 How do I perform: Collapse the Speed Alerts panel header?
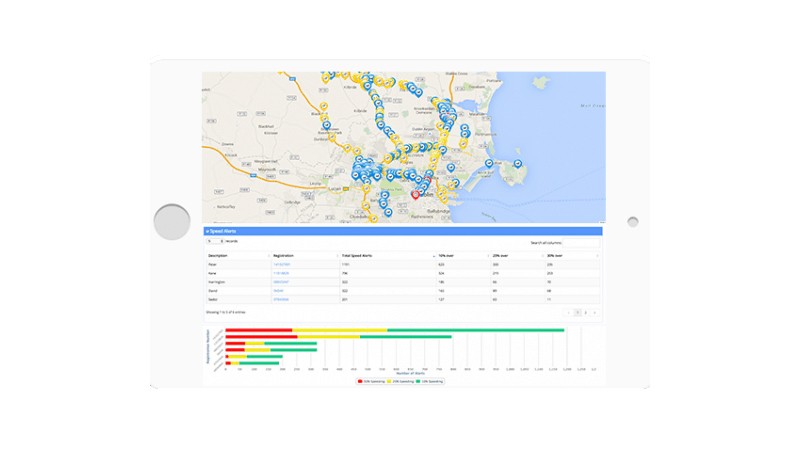[222, 231]
